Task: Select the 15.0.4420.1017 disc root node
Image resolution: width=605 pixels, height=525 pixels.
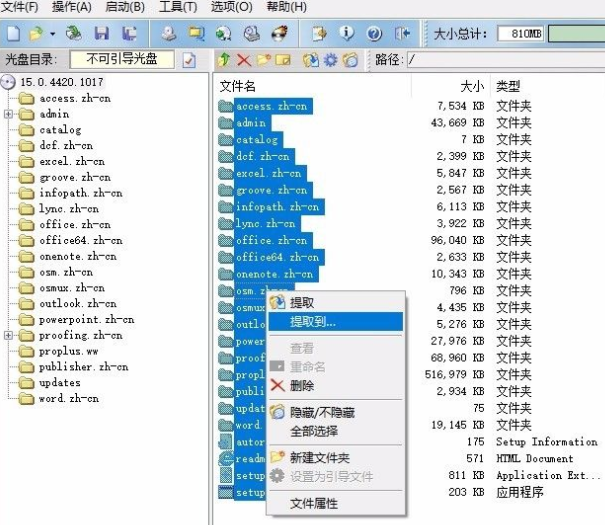Action: click(62, 82)
